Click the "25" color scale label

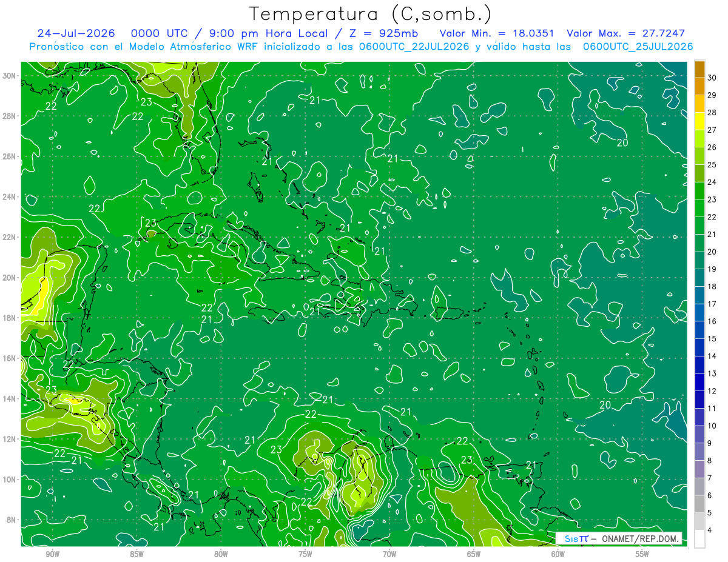[x=712, y=164]
